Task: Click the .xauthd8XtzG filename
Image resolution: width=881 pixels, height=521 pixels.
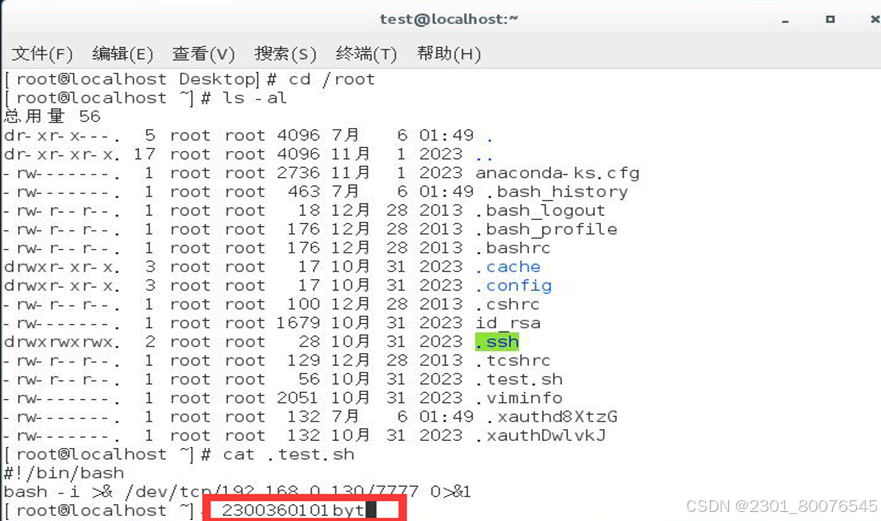Action: [551, 416]
